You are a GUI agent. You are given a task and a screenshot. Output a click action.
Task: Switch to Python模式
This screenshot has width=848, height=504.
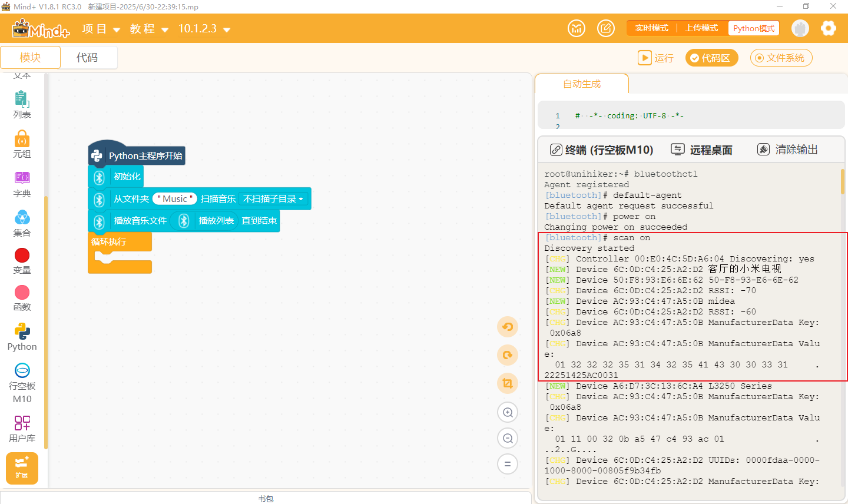754,28
